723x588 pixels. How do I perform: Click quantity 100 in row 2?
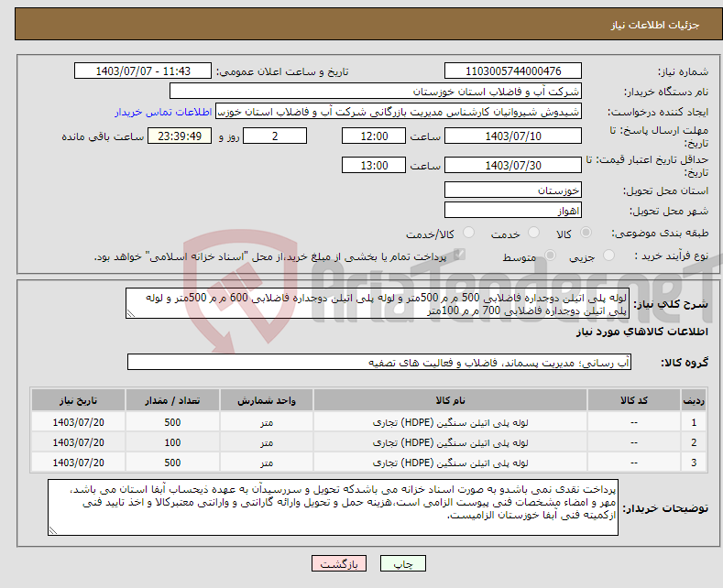(172, 442)
